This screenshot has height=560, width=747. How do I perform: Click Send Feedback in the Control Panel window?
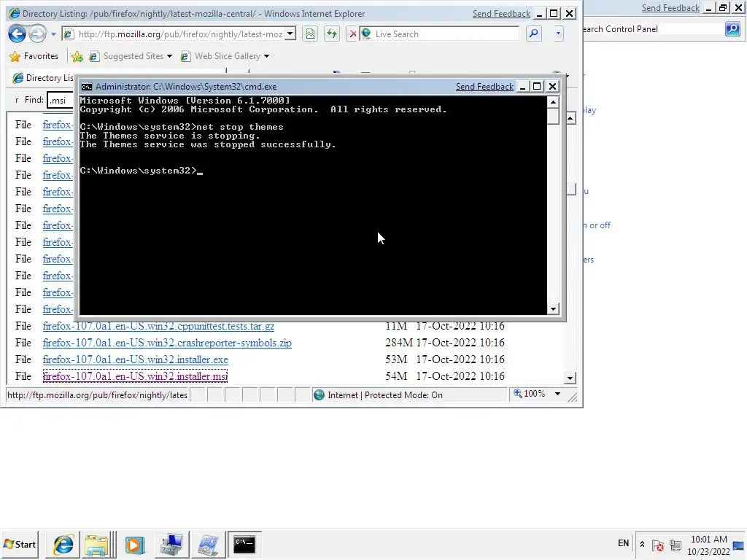670,7
